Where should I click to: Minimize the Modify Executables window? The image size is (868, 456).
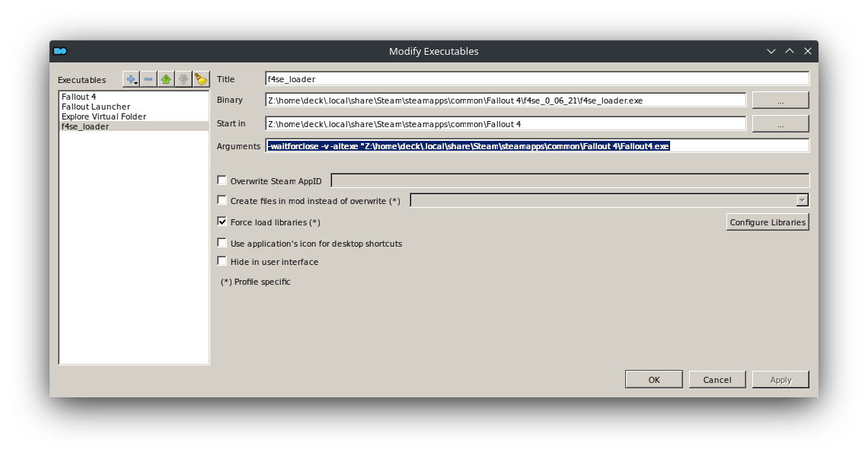(x=771, y=51)
